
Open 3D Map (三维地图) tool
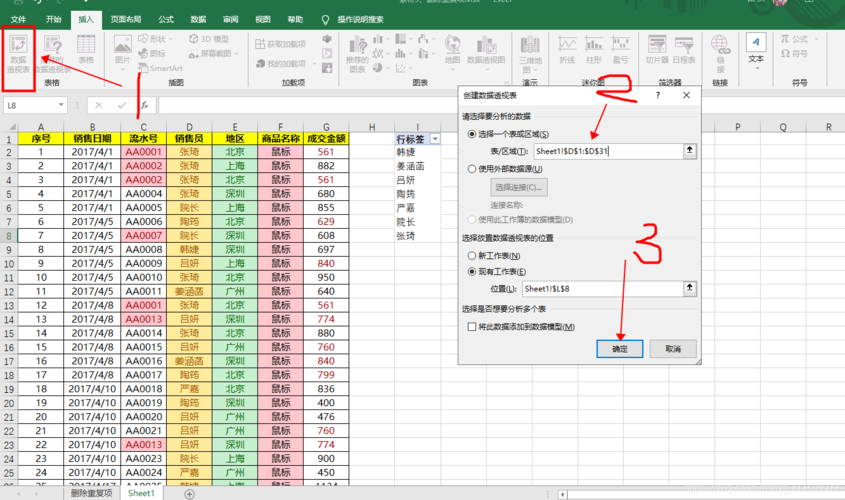(530, 54)
